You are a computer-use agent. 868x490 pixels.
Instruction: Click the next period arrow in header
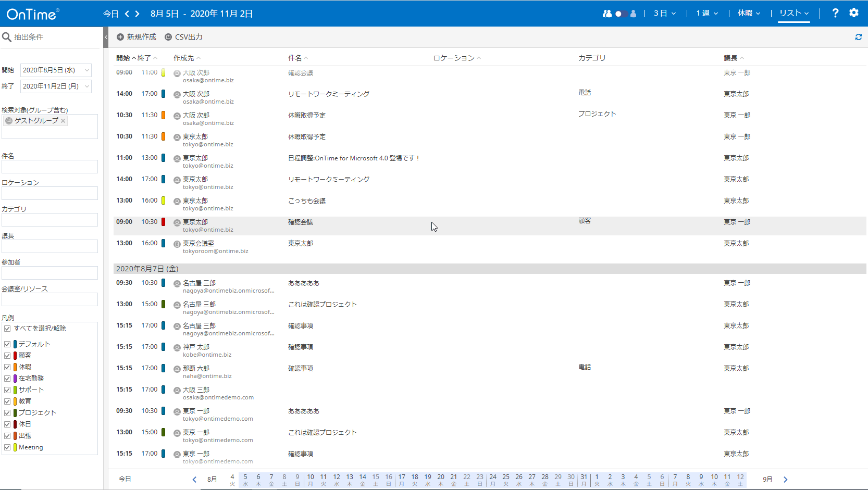point(138,14)
